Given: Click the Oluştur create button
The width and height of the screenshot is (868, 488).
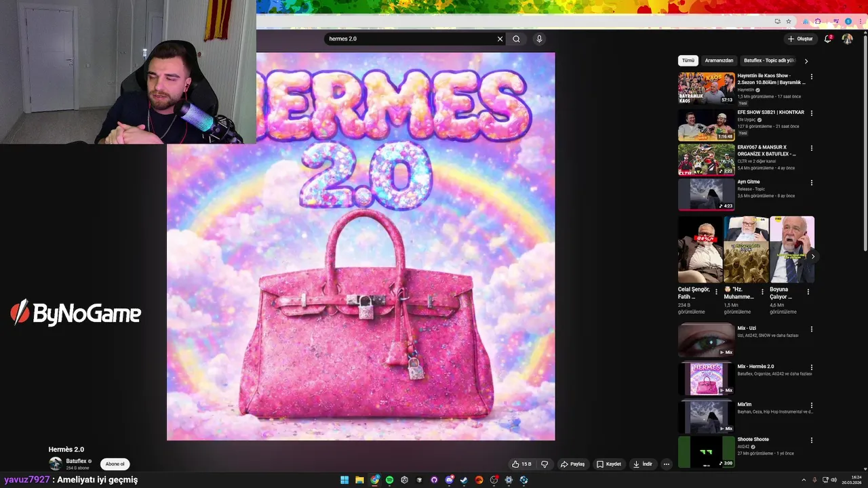Looking at the screenshot, I should coord(800,39).
